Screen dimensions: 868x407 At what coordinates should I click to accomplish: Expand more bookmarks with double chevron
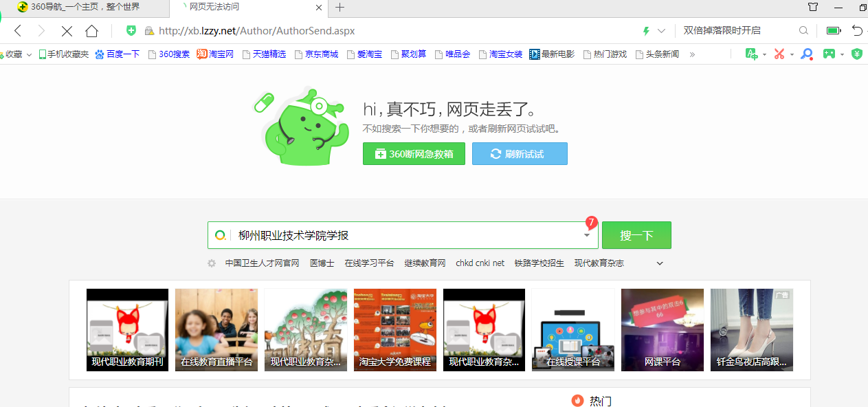(x=692, y=54)
